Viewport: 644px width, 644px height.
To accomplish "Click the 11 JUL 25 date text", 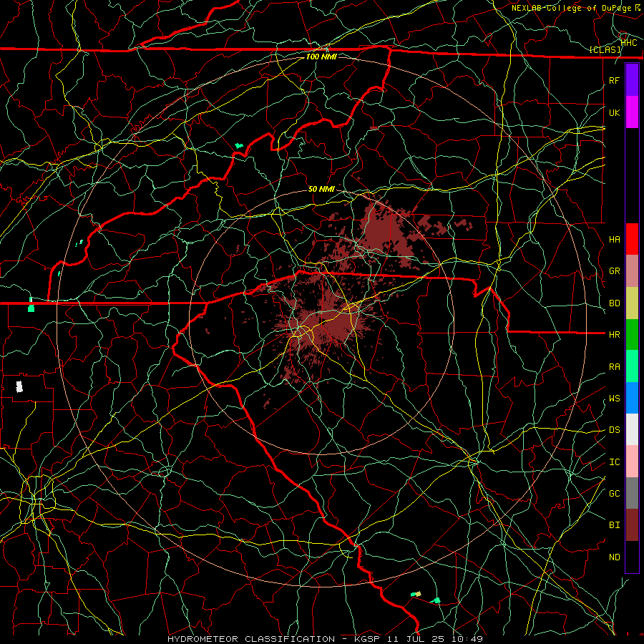I will [x=416, y=639].
